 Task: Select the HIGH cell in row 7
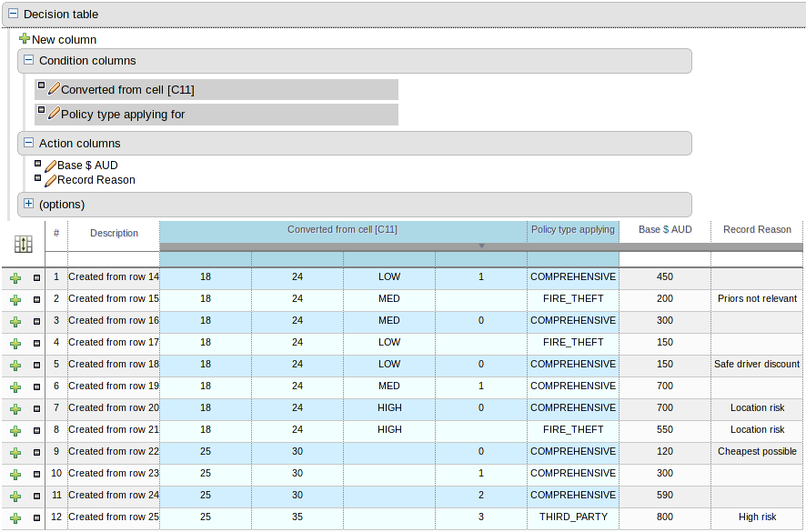[x=388, y=407]
